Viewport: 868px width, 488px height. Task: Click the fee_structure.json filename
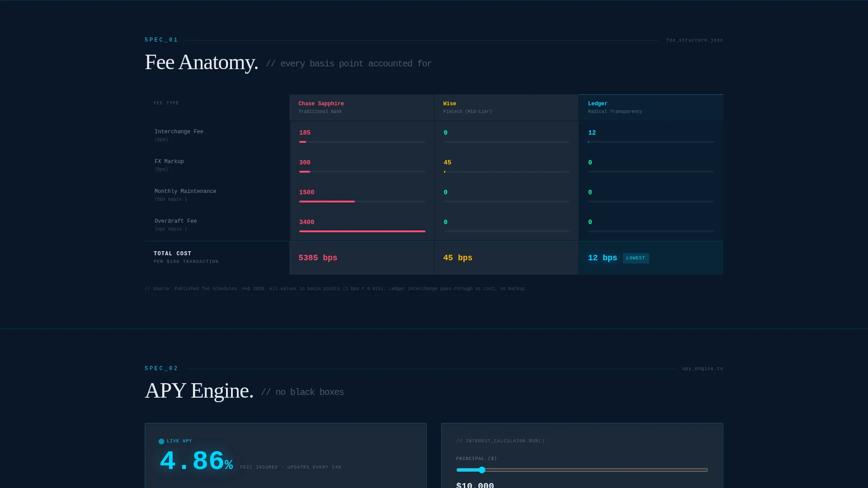click(x=694, y=40)
